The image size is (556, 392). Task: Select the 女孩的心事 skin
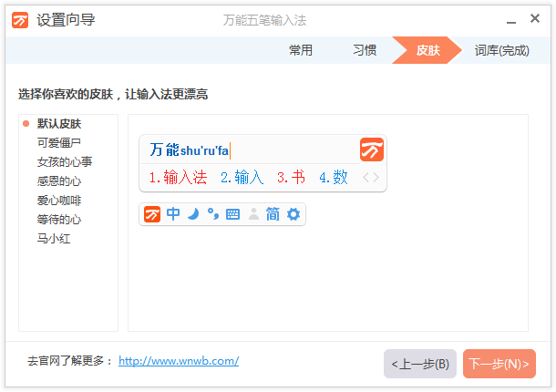pos(65,162)
